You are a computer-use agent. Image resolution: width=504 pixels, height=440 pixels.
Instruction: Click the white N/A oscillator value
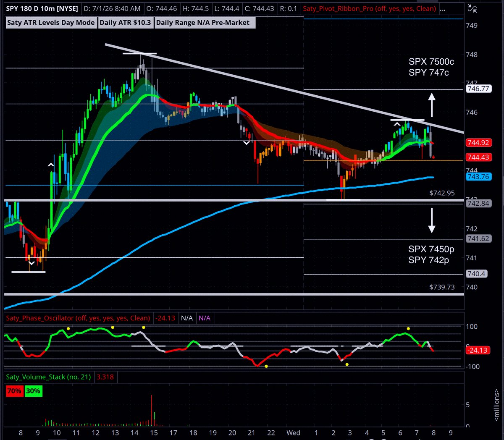187,318
